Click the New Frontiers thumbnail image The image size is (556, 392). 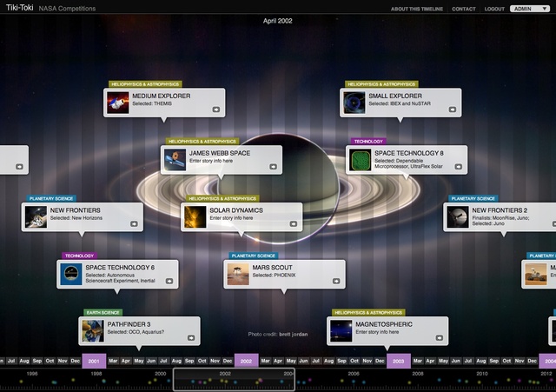36,217
